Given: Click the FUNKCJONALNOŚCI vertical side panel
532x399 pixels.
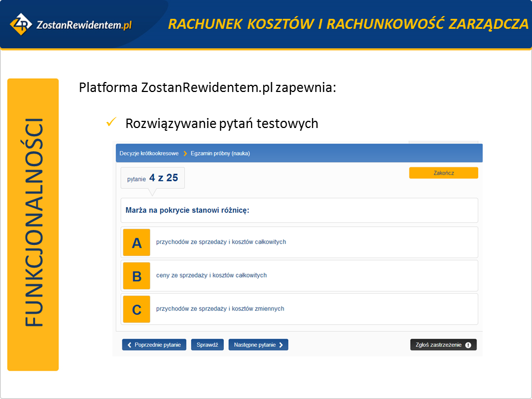Looking at the screenshot, I should pyautogui.click(x=33, y=224).
